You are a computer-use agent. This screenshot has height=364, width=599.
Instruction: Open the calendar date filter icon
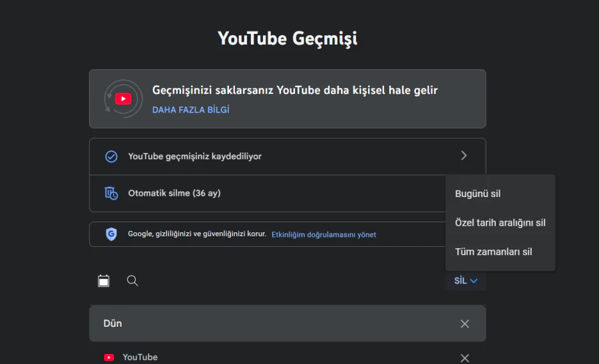[104, 281]
